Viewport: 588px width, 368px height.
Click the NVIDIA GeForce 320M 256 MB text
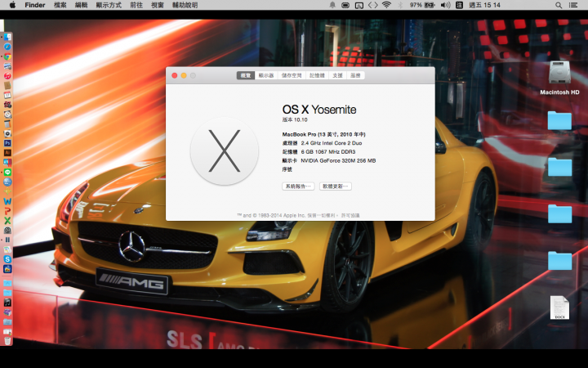tap(338, 161)
